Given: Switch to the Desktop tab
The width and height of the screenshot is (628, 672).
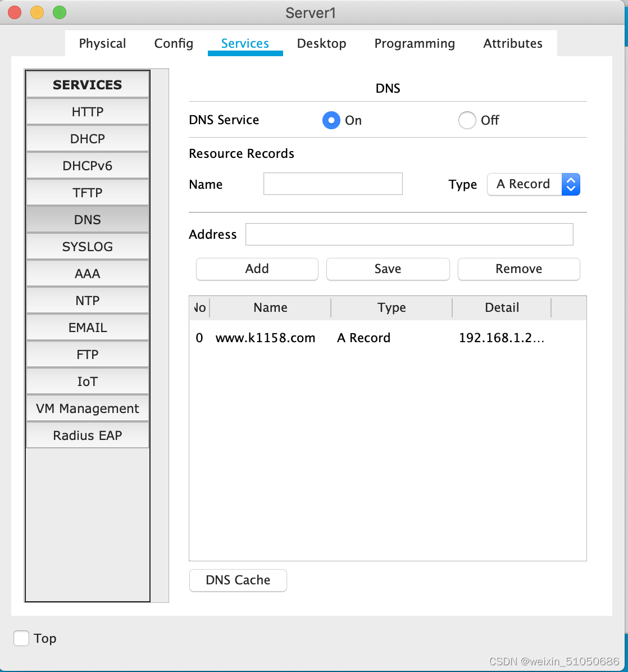Looking at the screenshot, I should pos(321,43).
